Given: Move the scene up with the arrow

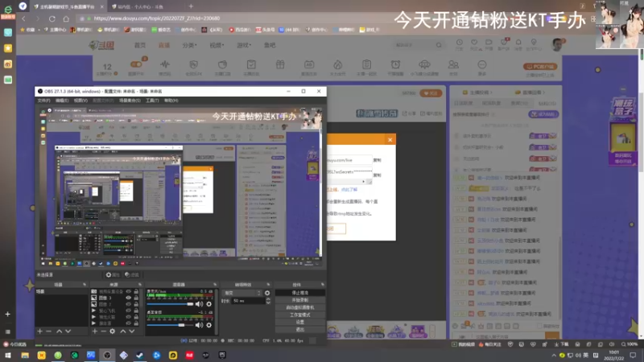Looking at the screenshot, I should coord(59,331).
